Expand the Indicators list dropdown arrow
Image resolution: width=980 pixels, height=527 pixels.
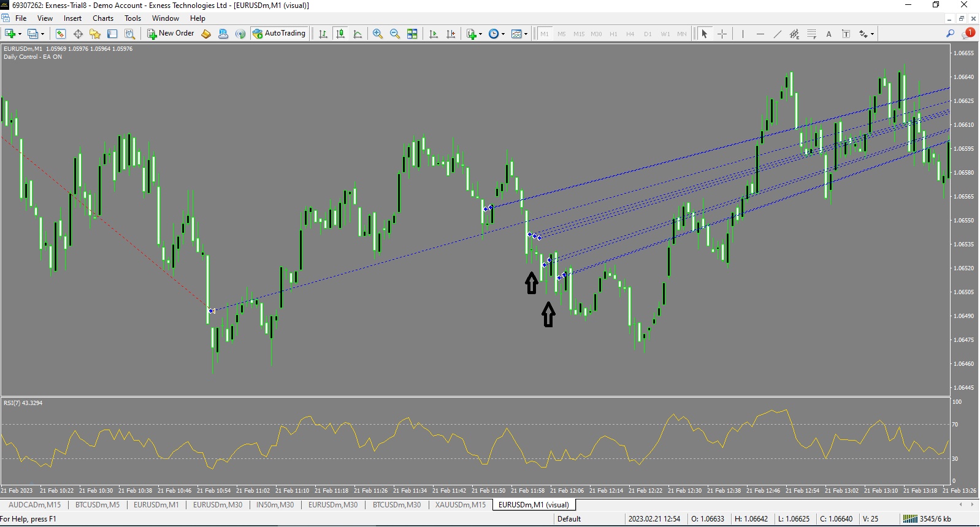480,34
